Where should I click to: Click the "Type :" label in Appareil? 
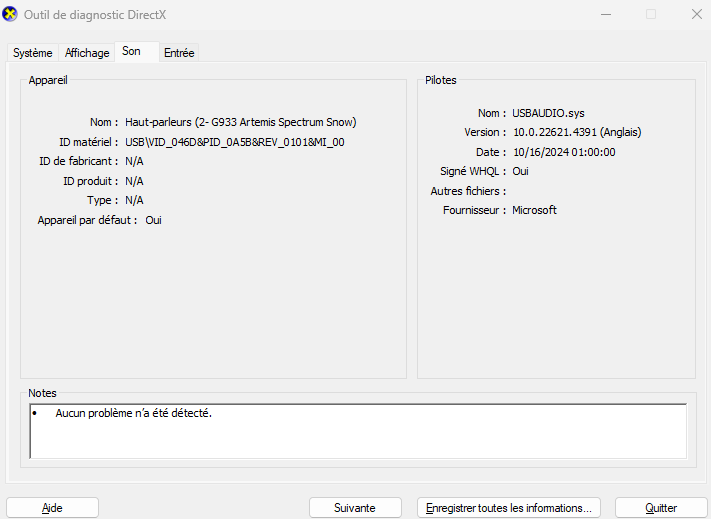coord(102,200)
